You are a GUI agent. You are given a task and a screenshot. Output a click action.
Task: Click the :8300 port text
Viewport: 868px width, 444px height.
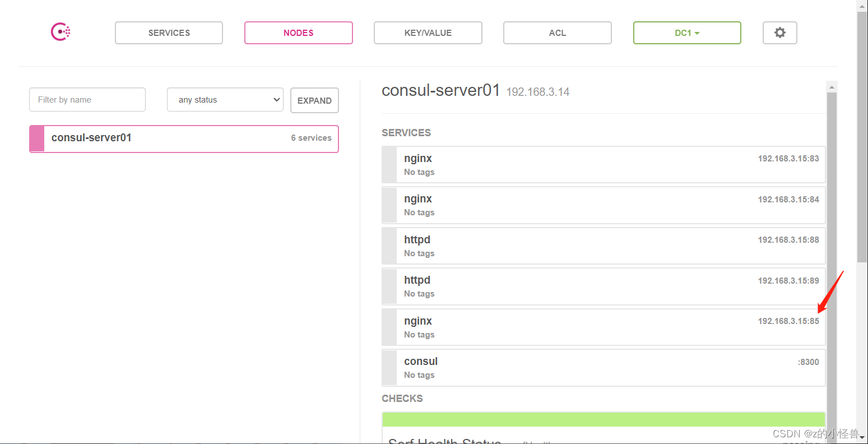(808, 362)
